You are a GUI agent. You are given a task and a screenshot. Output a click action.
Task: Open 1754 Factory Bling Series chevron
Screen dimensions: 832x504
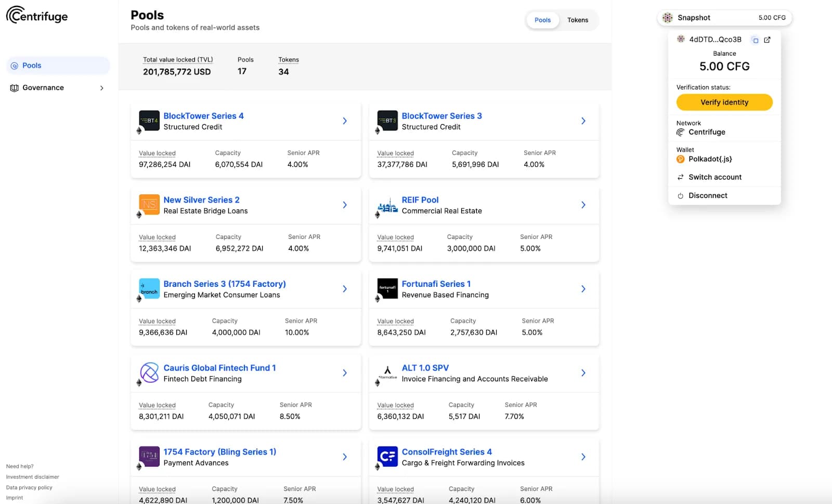tap(345, 457)
